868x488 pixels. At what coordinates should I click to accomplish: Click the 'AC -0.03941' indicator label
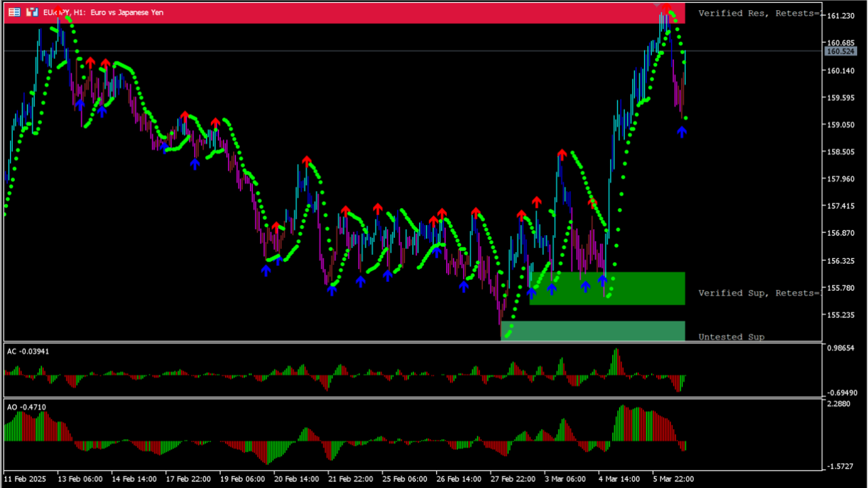(28, 351)
